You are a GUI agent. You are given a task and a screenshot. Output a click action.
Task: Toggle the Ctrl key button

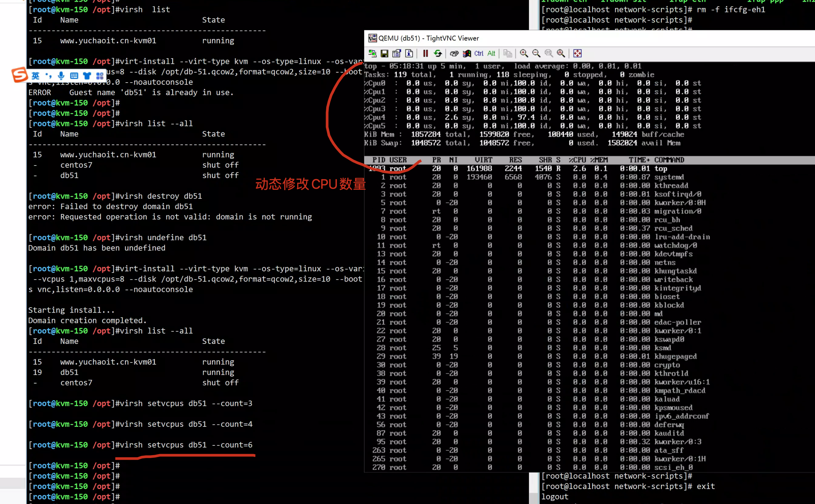pos(479,53)
